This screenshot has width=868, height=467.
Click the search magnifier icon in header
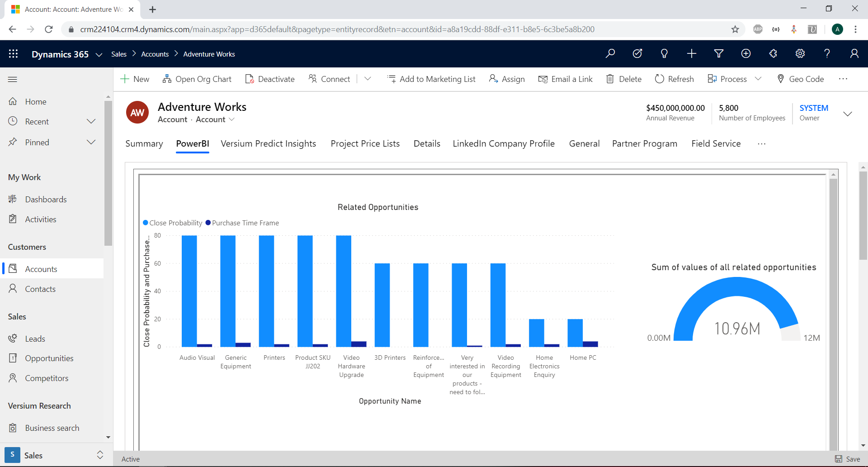tap(610, 54)
